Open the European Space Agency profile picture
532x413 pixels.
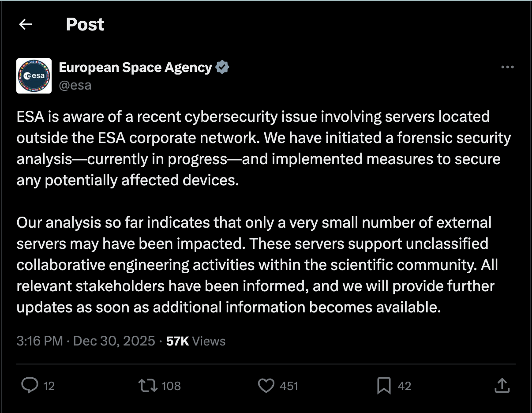click(x=34, y=75)
